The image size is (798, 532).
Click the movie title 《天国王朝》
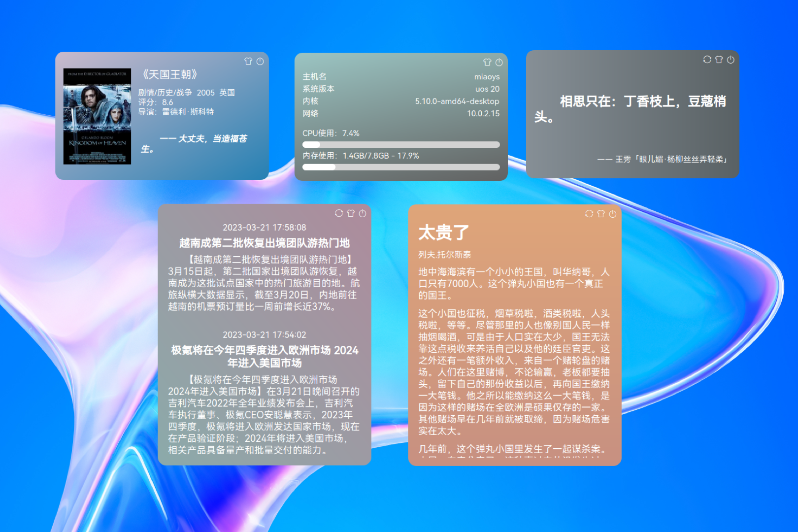[170, 74]
